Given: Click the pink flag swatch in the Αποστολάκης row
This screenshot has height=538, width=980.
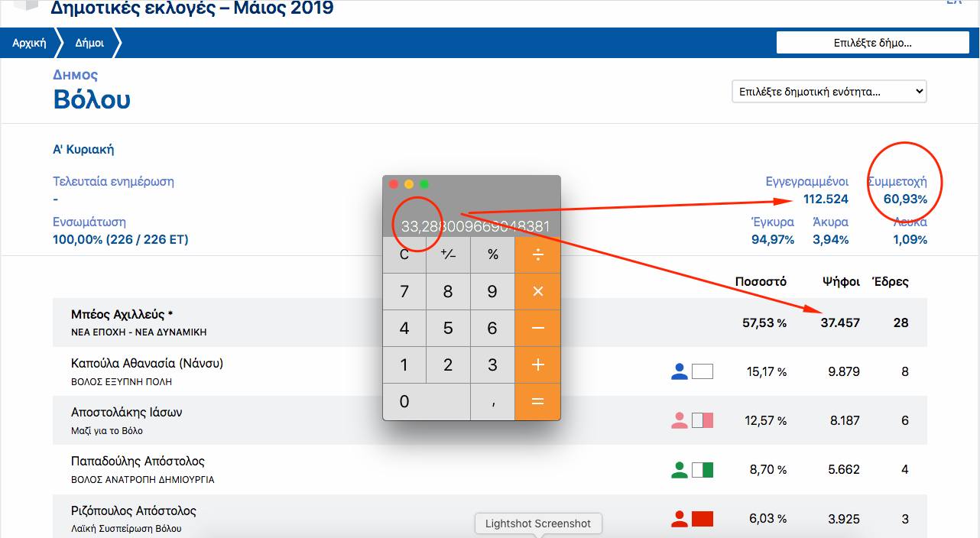Looking at the screenshot, I should (x=703, y=420).
